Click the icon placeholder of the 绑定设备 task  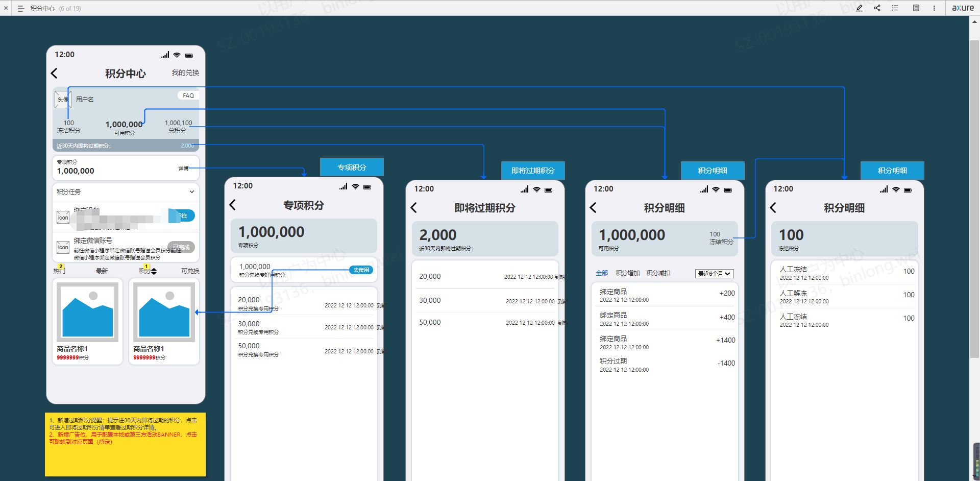click(63, 218)
